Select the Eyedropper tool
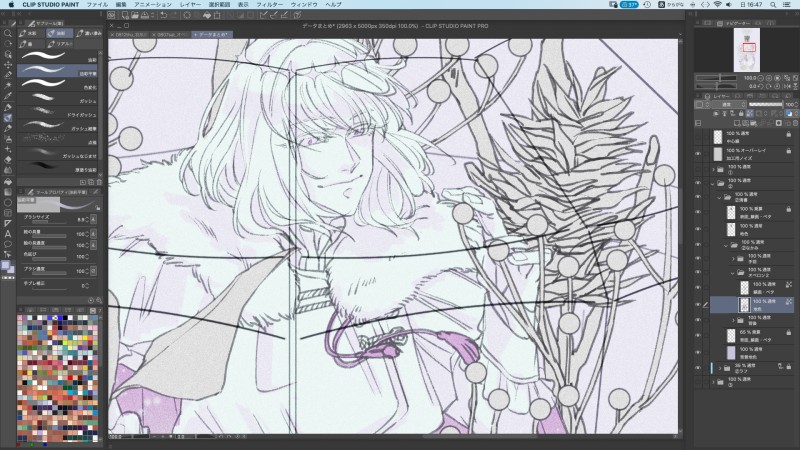Image resolution: width=800 pixels, height=450 pixels. pos(8,96)
